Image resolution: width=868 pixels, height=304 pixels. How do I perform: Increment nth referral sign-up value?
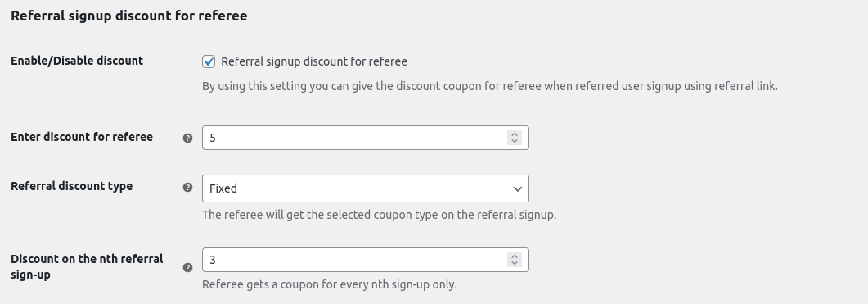pos(515,256)
